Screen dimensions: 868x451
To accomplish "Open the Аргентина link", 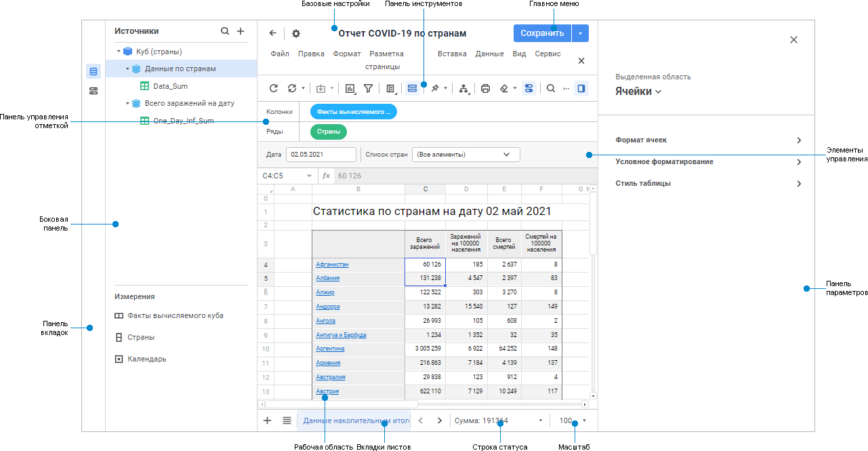I will [x=330, y=349].
